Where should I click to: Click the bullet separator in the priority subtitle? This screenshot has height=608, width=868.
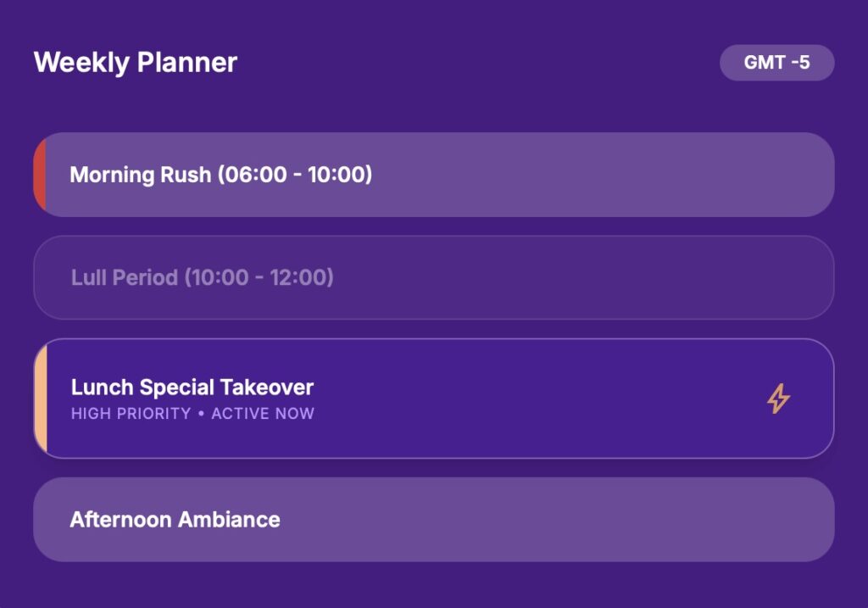[x=201, y=414]
